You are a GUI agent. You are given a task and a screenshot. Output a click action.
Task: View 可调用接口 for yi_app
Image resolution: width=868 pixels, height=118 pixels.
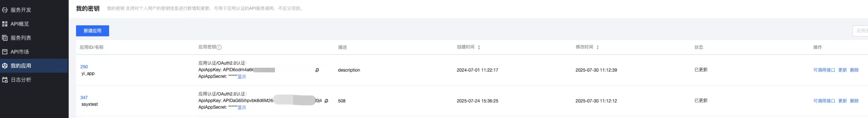[x=824, y=70]
